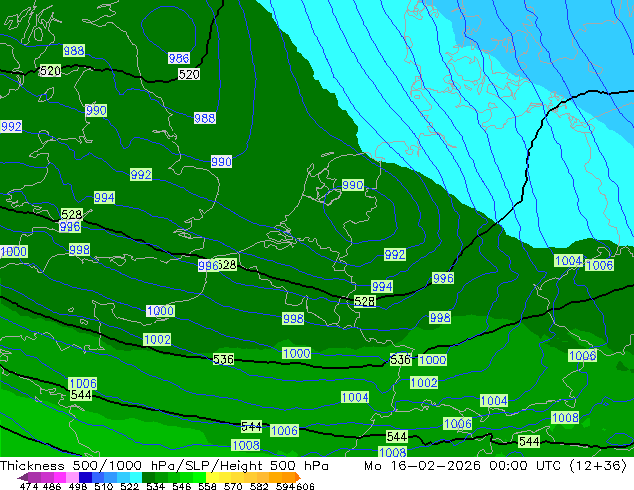Click the legend value 522
The height and width of the screenshot is (490, 634).
[129, 486]
